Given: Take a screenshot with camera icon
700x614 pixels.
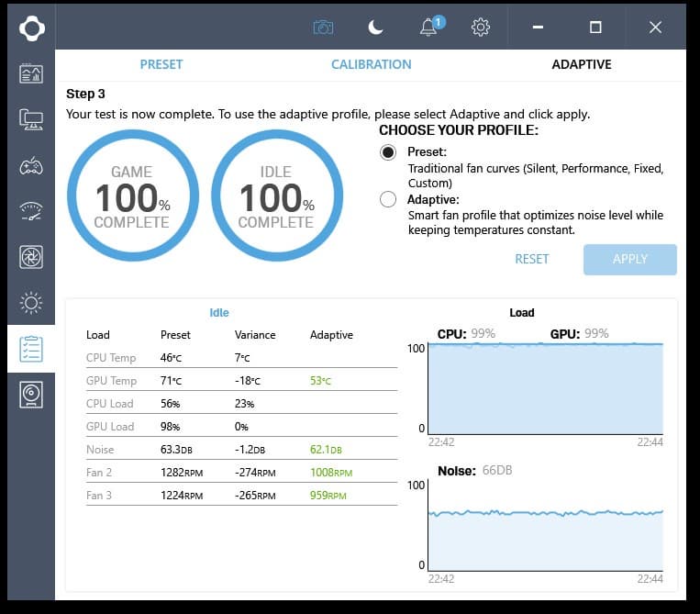Looking at the screenshot, I should tap(323, 28).
